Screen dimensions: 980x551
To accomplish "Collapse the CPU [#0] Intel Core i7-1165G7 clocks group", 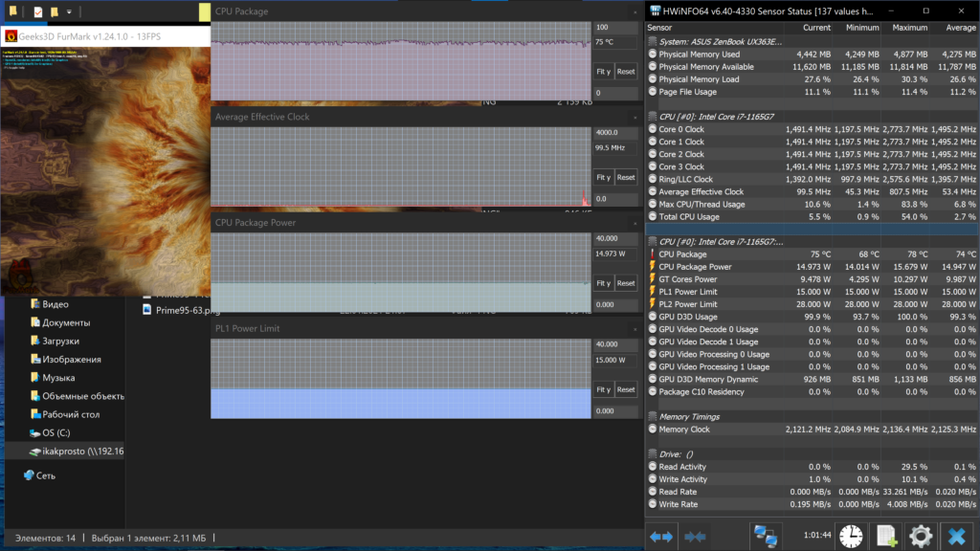I will coord(653,117).
